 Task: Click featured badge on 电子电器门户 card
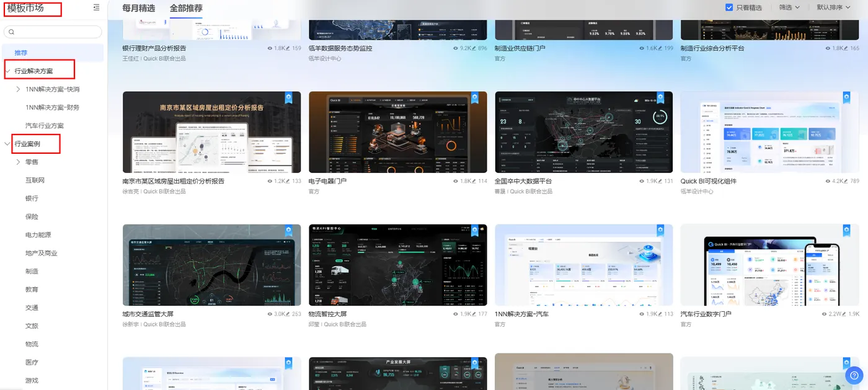coord(475,97)
